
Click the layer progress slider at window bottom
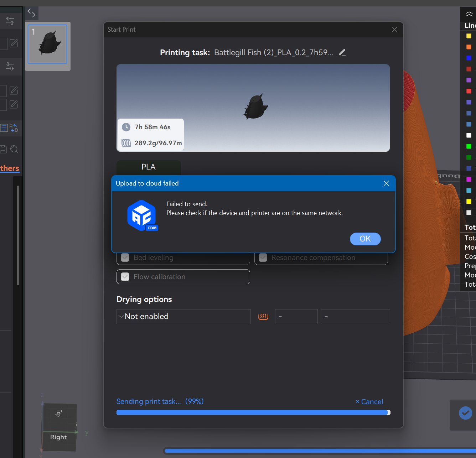coord(320,451)
